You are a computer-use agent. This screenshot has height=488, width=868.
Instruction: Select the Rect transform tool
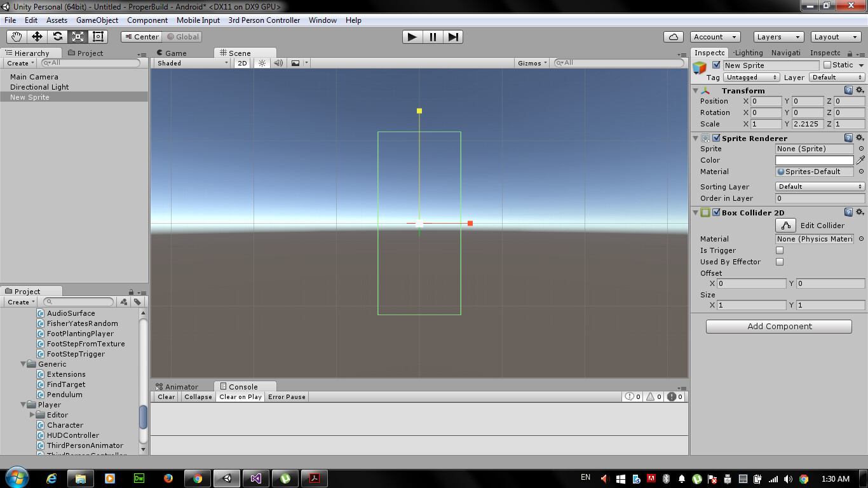pos(97,36)
